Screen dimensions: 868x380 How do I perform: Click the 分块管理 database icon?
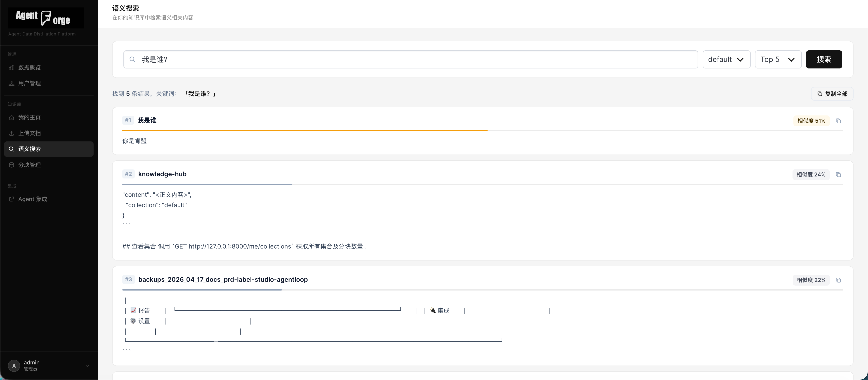tap(12, 165)
